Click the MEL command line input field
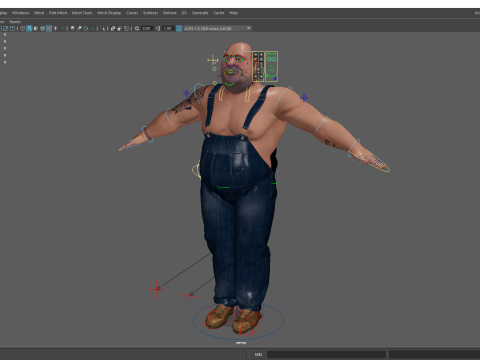The image size is (480, 360). point(326,354)
